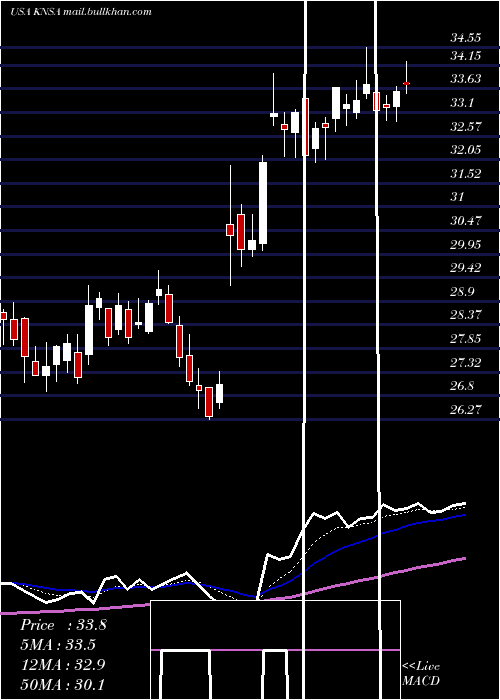
Task: Click the 30.47 price axis label
Action: pyautogui.click(x=465, y=221)
